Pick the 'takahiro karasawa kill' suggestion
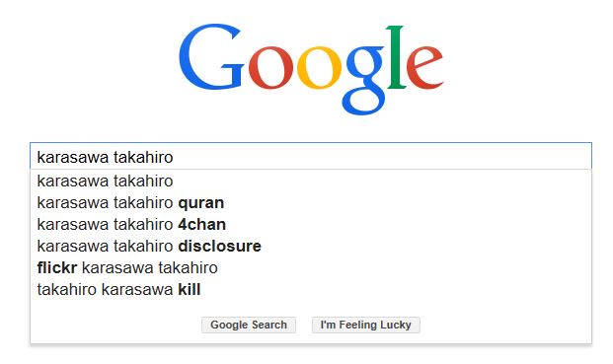Screen dimensions: 613x364 311,289
